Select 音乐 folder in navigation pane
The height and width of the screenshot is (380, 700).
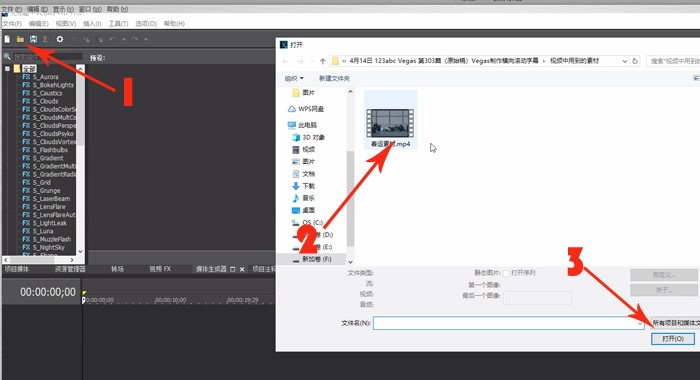pyautogui.click(x=304, y=198)
